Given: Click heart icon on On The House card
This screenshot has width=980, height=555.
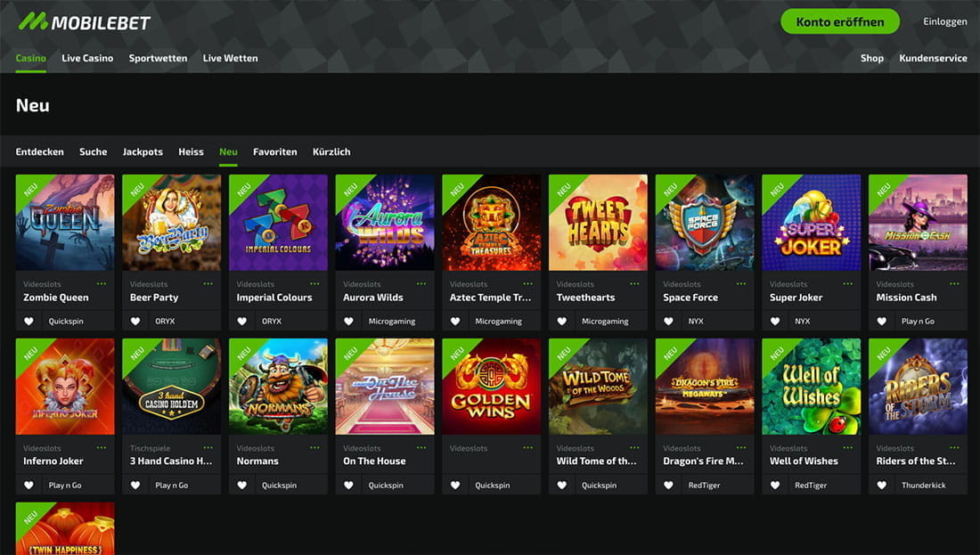Looking at the screenshot, I should coord(348,485).
